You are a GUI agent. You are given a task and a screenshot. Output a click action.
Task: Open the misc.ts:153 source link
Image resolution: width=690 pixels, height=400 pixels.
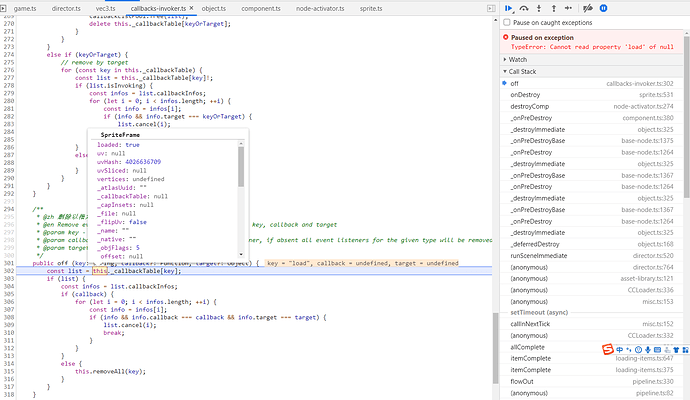[x=658, y=301]
